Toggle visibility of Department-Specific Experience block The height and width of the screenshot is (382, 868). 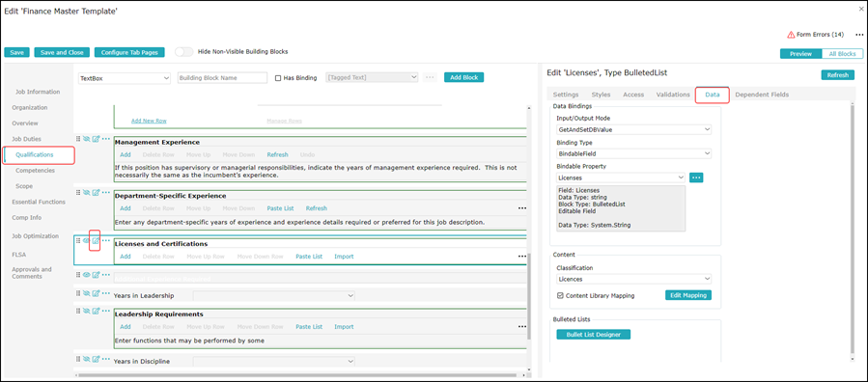[x=86, y=192]
